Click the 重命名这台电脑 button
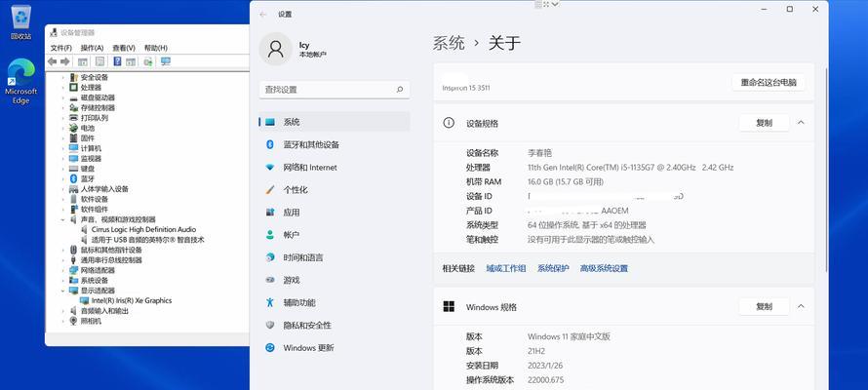Screen dimensions: 868x390 [x=769, y=83]
